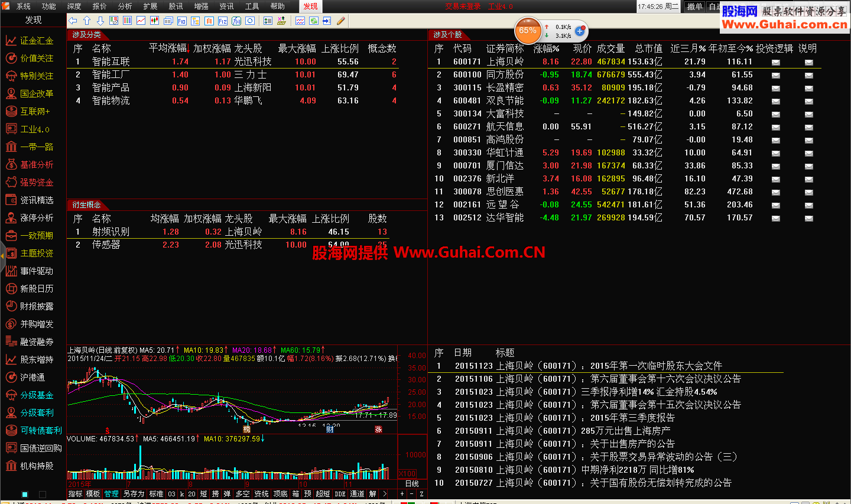Open the 工具 menu
This screenshot has width=851, height=504.
(252, 6)
